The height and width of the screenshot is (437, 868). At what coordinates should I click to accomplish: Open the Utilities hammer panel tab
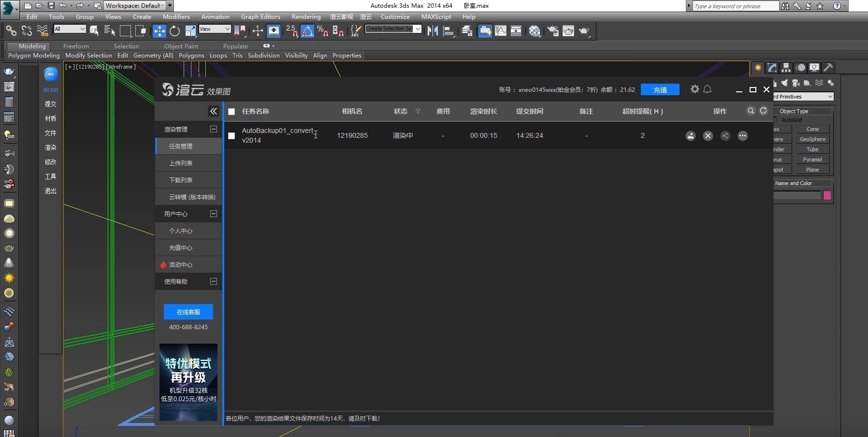point(828,68)
